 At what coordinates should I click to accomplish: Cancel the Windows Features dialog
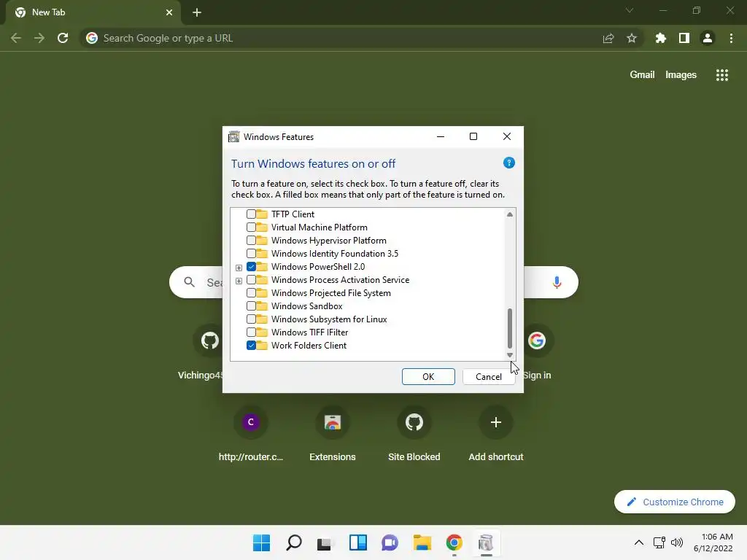tap(489, 377)
